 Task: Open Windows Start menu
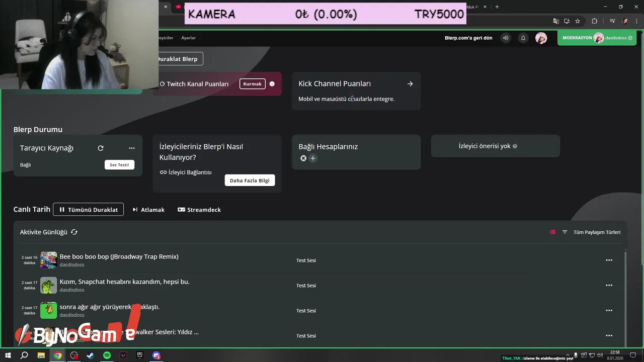8,355
